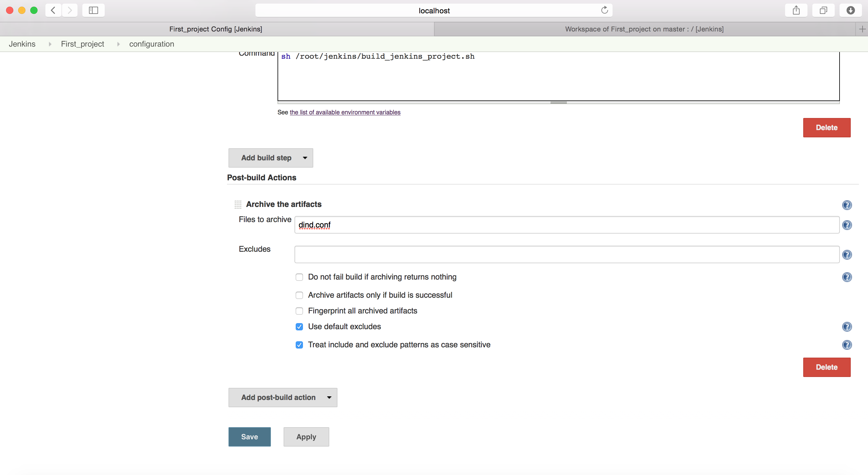Viewport: 868px width, 475px height.
Task: Click the Delete button for post-build action
Action: pyautogui.click(x=827, y=367)
